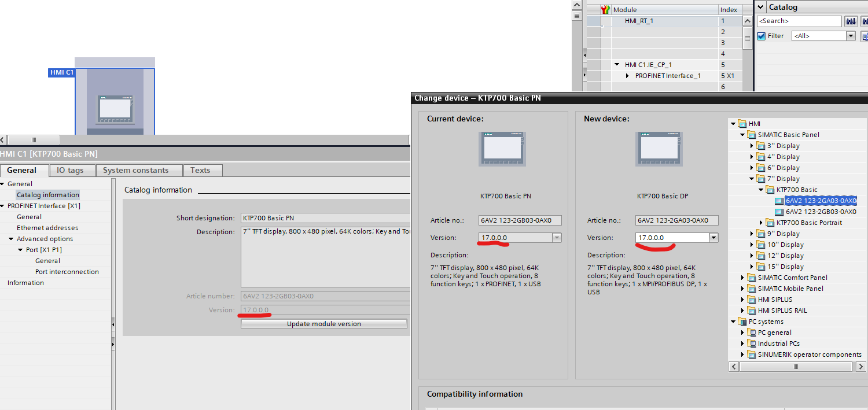
Task: Expand the SIMATIC Mobile Panel folder
Action: (743, 289)
